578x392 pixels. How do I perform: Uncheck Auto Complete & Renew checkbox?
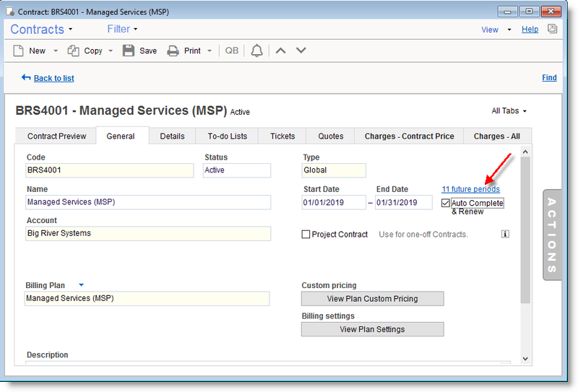[x=446, y=204]
